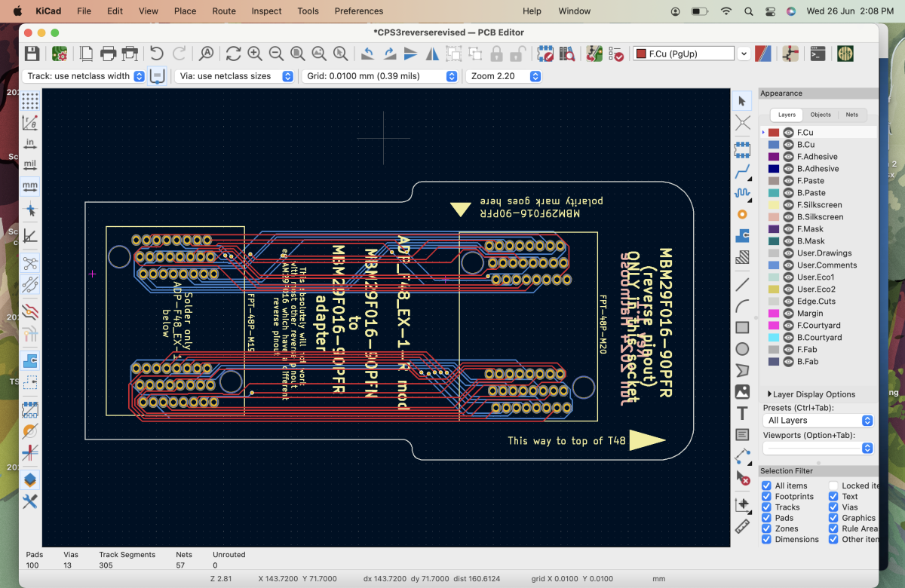The image size is (905, 588).
Task: Open the Footprint Editor icon
Action: 546,54
